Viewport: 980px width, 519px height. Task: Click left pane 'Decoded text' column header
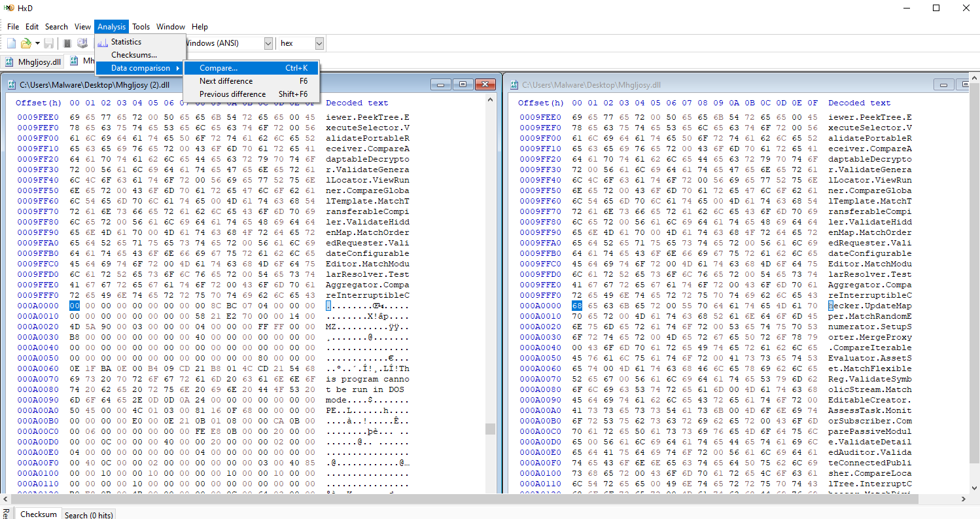pyautogui.click(x=357, y=103)
